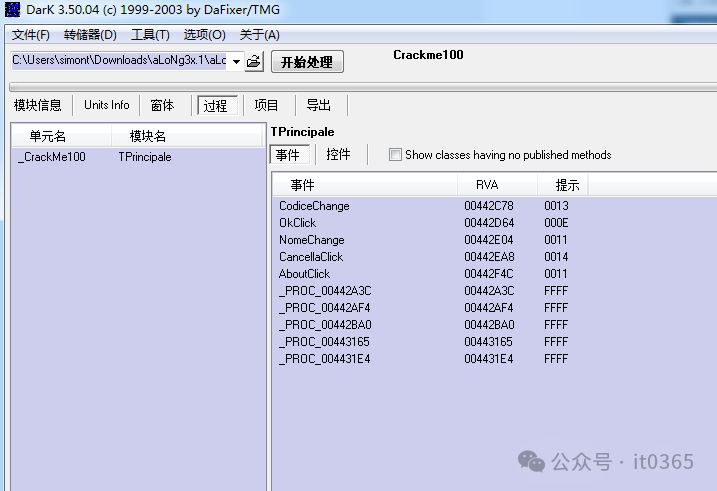Screen dimensions: 717x491
Task: Click the file path input field
Action: (118, 61)
